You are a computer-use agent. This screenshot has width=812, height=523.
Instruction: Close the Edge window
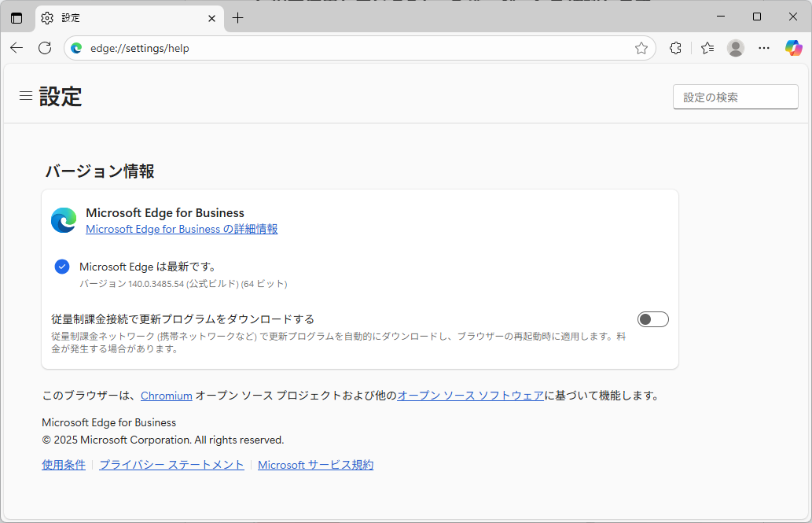(793, 17)
